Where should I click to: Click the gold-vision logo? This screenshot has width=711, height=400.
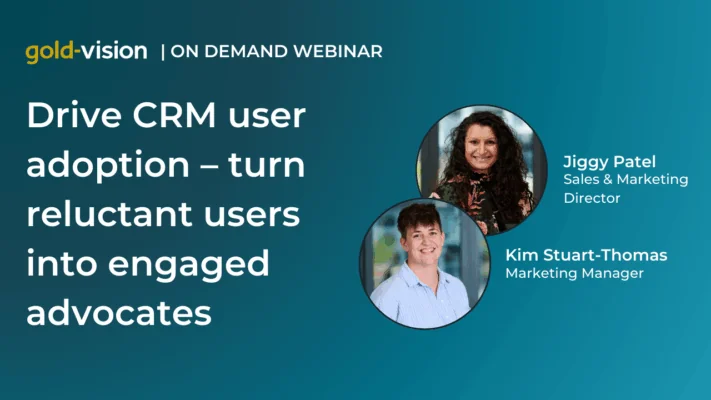tap(86, 52)
